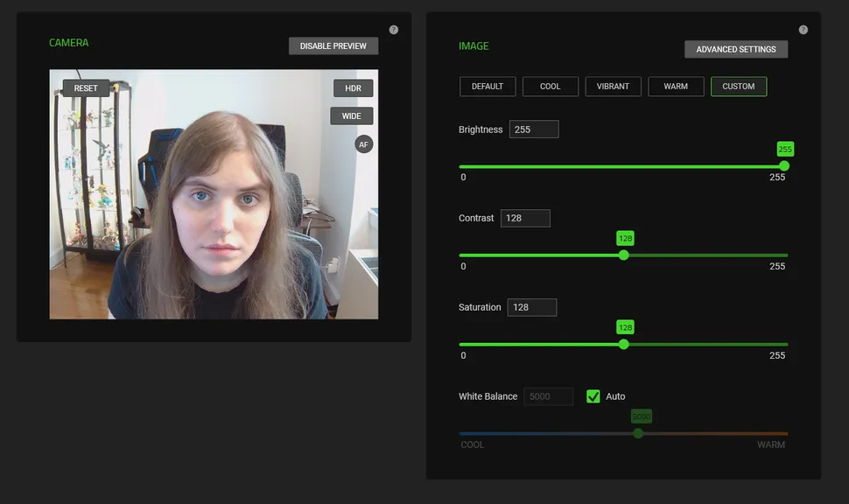Select the Custom image preset
849x504 pixels.
[x=739, y=87]
